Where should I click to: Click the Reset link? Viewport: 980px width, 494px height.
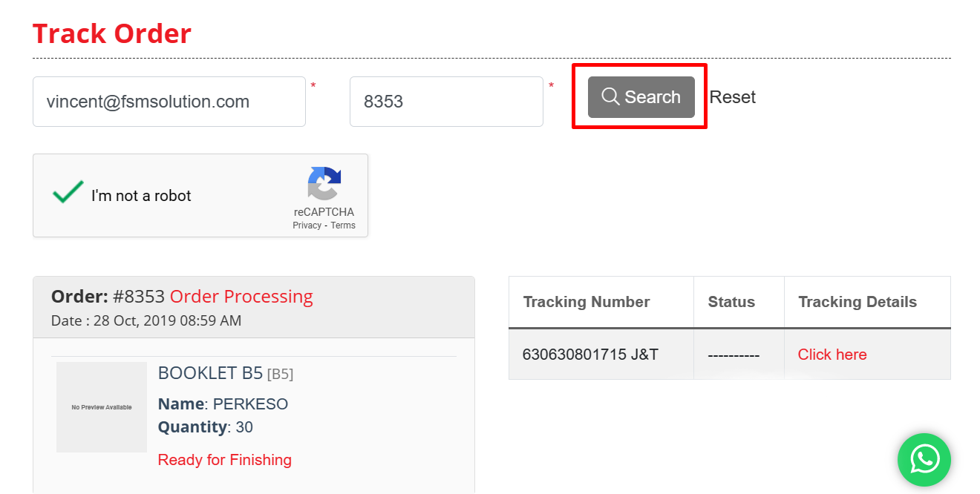click(x=732, y=97)
